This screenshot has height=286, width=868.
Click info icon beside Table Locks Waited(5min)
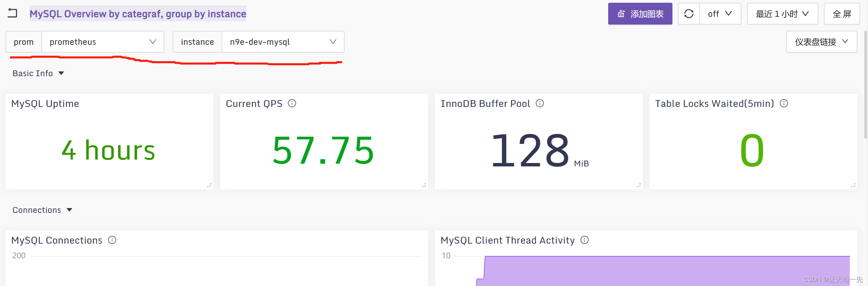tap(784, 103)
